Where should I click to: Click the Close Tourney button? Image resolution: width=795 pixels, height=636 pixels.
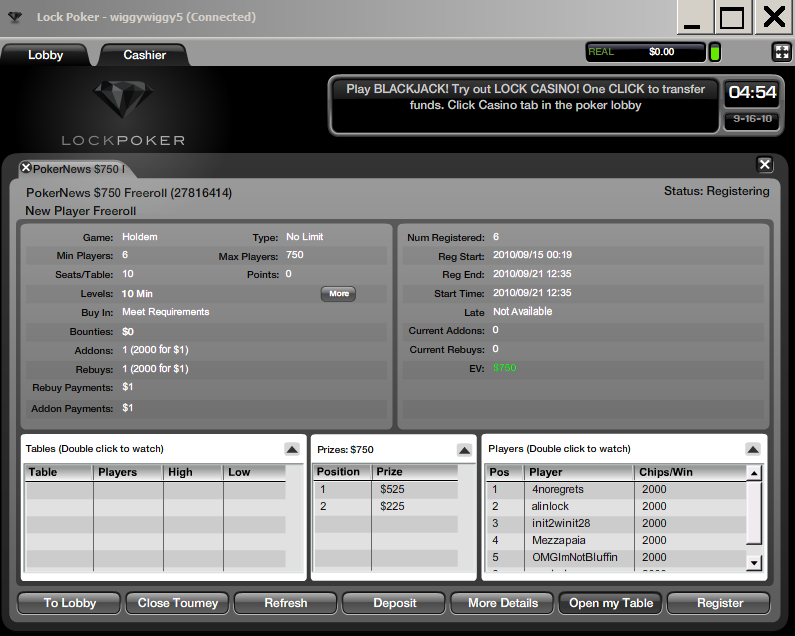[x=177, y=603]
